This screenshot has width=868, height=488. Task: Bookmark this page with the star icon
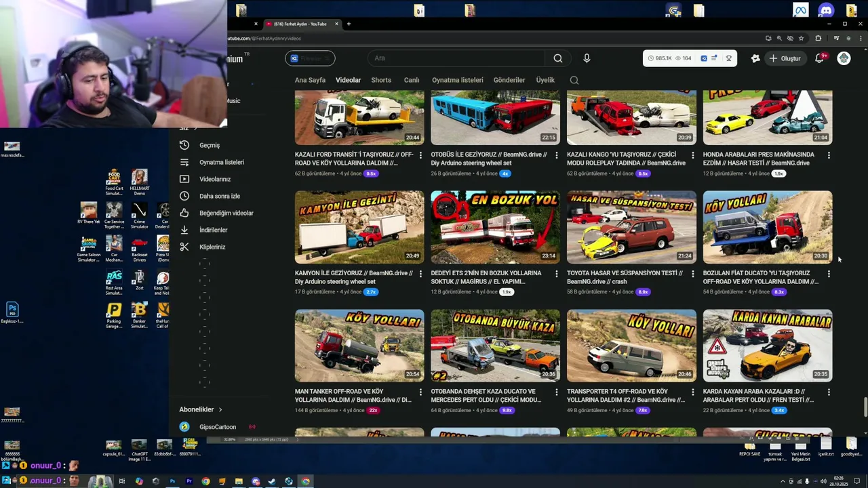[801, 39]
